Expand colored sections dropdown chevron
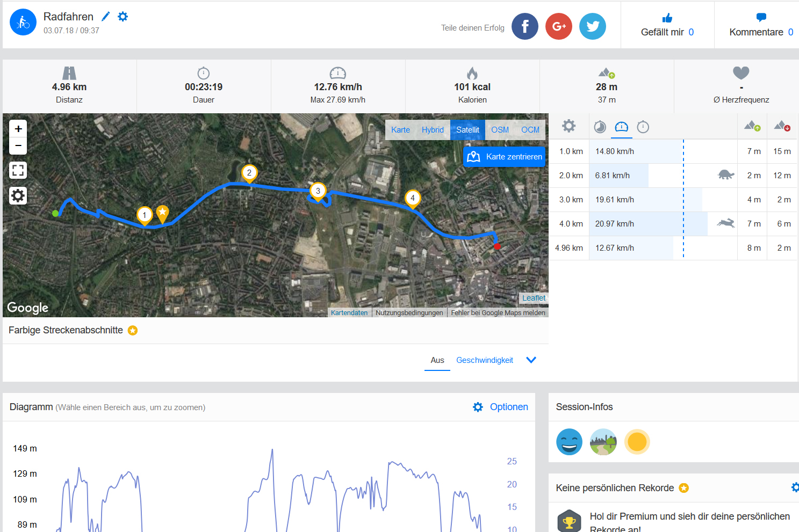Viewport: 799px width, 532px height. click(x=531, y=360)
